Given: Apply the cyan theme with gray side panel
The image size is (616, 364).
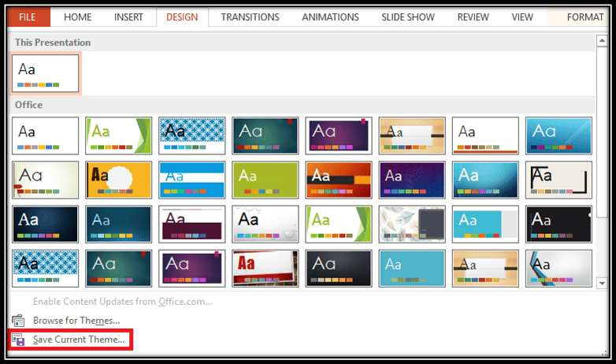Looking at the screenshot, I should (x=485, y=224).
